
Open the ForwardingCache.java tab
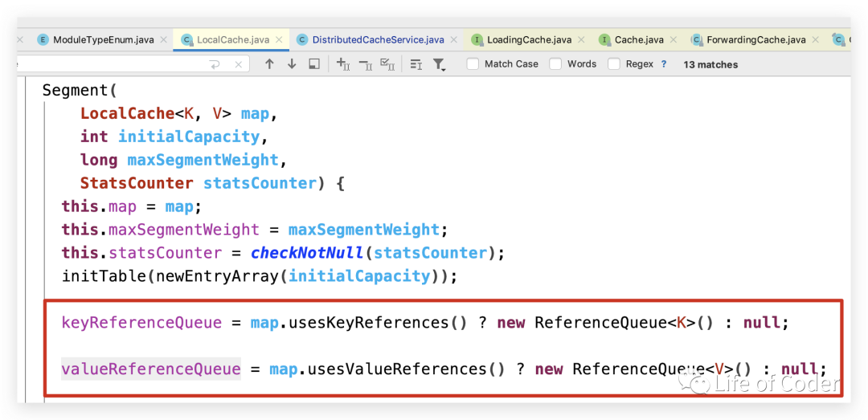(x=755, y=40)
